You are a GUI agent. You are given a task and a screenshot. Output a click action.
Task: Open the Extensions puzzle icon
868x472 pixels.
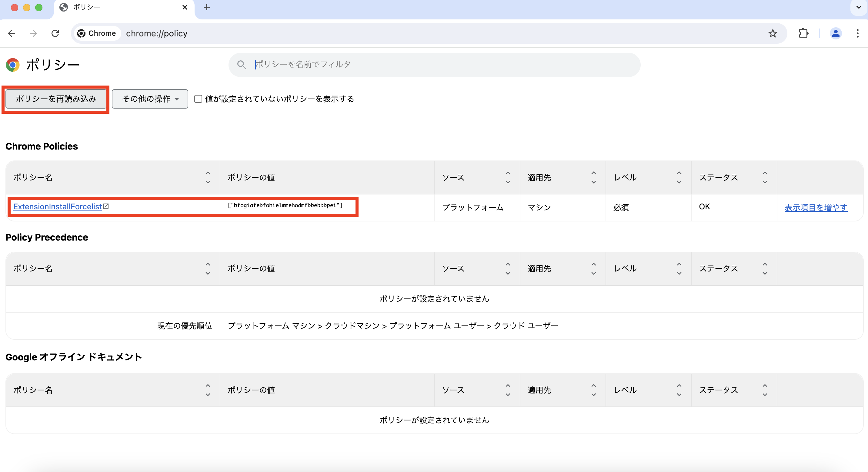coord(803,33)
